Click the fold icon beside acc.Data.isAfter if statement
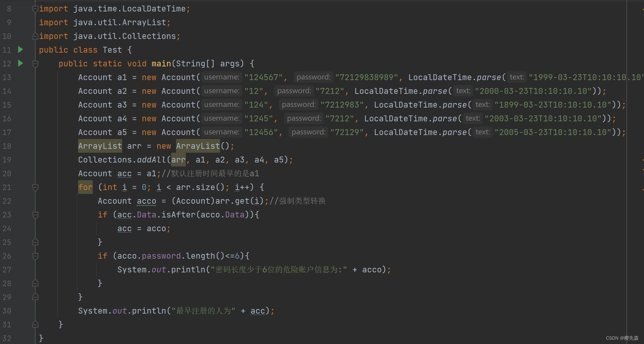The width and height of the screenshot is (644, 344). pyautogui.click(x=35, y=215)
